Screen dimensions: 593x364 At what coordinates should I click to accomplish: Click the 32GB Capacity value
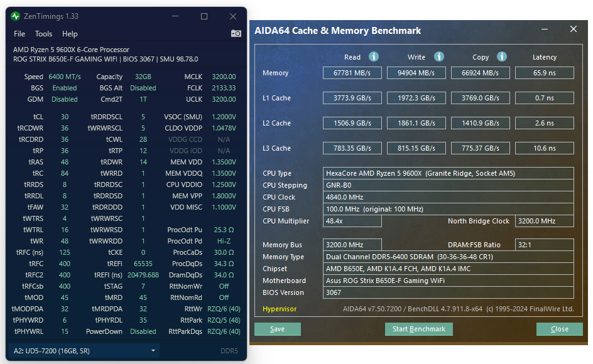(x=143, y=77)
